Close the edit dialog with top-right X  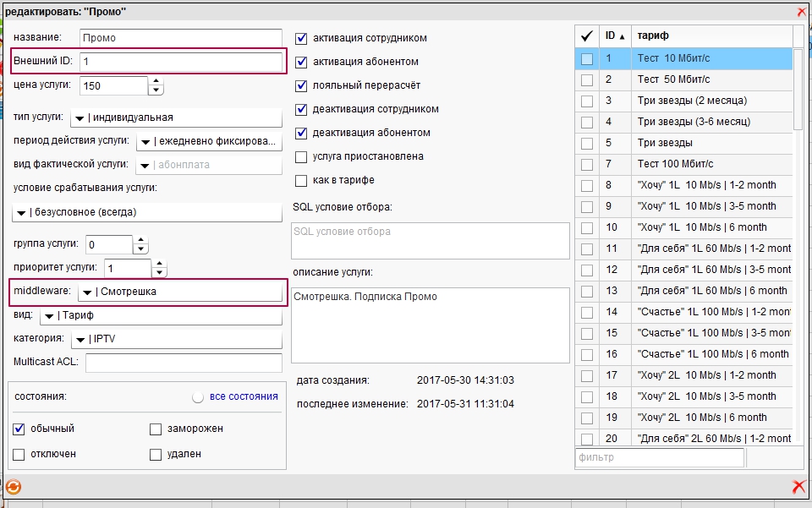coord(802,12)
